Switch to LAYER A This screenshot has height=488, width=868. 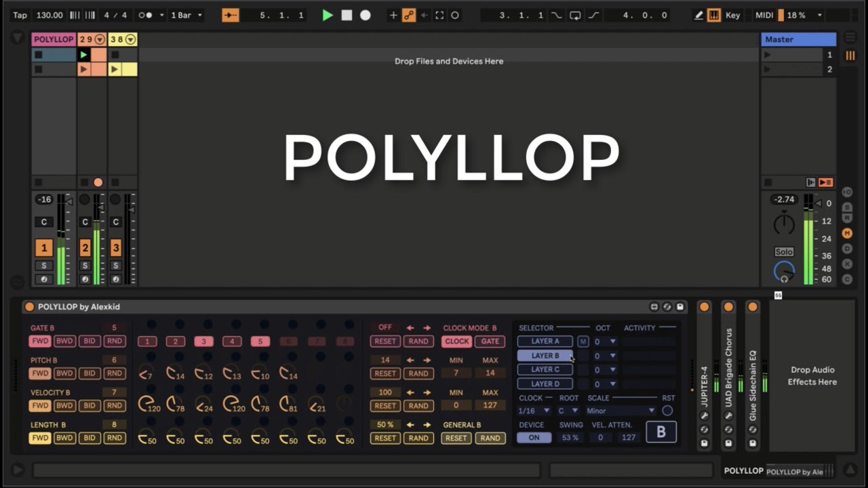545,342
